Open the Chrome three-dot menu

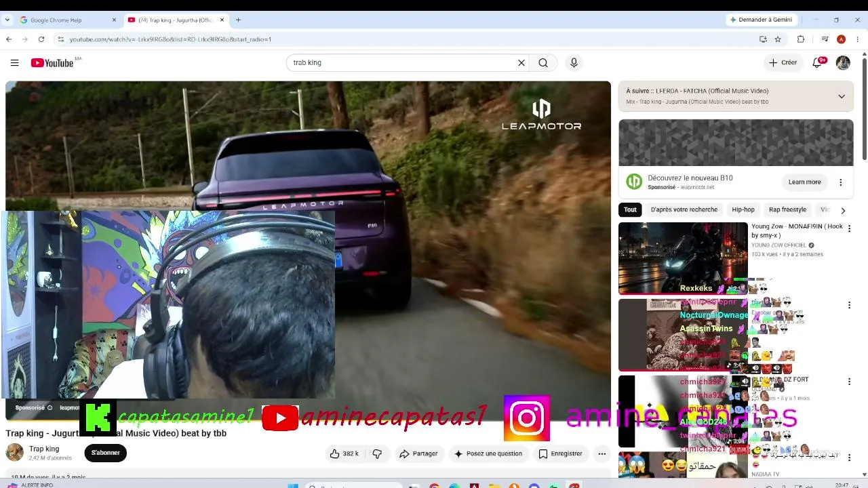click(858, 39)
